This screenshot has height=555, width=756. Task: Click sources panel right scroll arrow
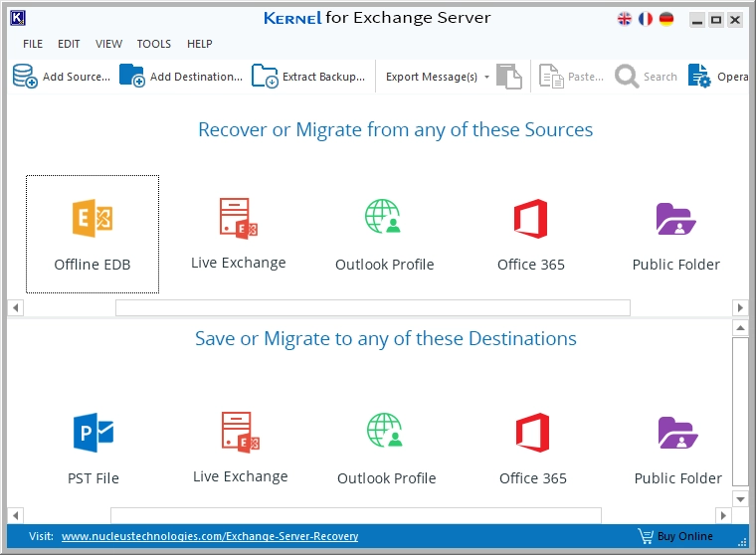tap(740, 307)
